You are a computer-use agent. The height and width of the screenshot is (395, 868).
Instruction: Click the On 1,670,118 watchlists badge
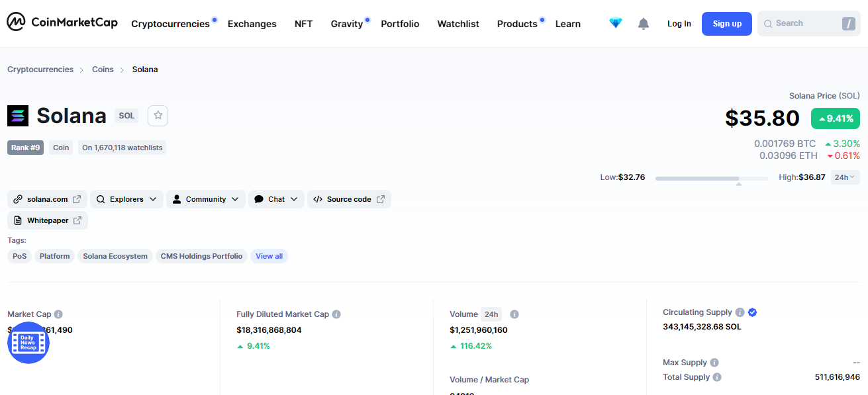[x=122, y=148]
